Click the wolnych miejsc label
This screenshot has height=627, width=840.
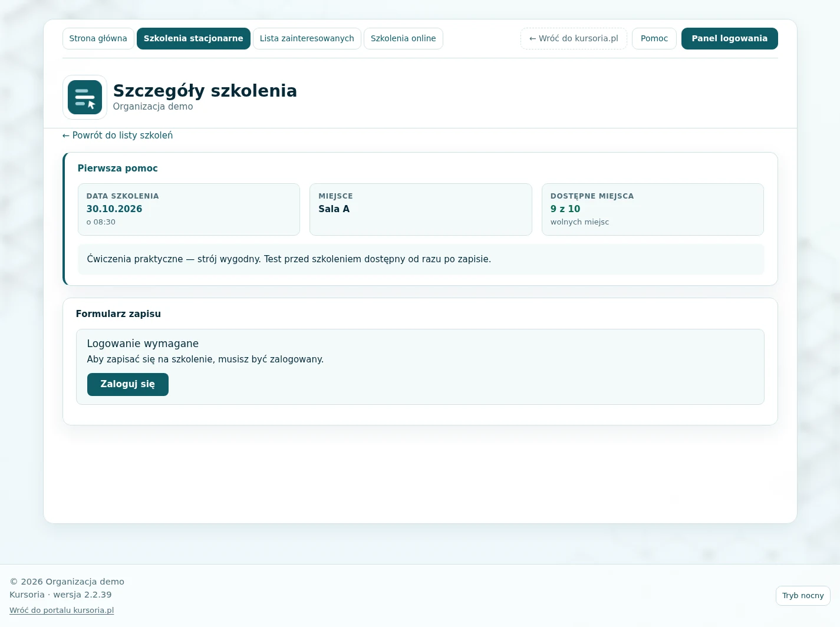580,222
